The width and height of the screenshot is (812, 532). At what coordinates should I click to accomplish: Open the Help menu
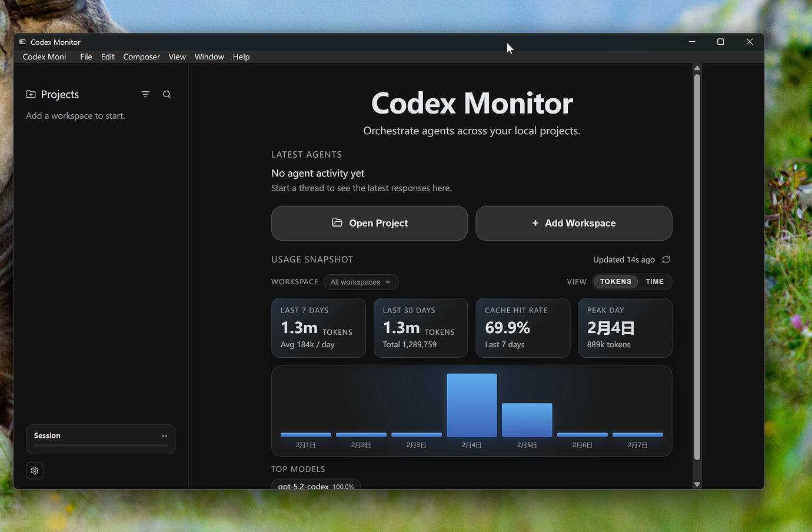click(x=241, y=56)
